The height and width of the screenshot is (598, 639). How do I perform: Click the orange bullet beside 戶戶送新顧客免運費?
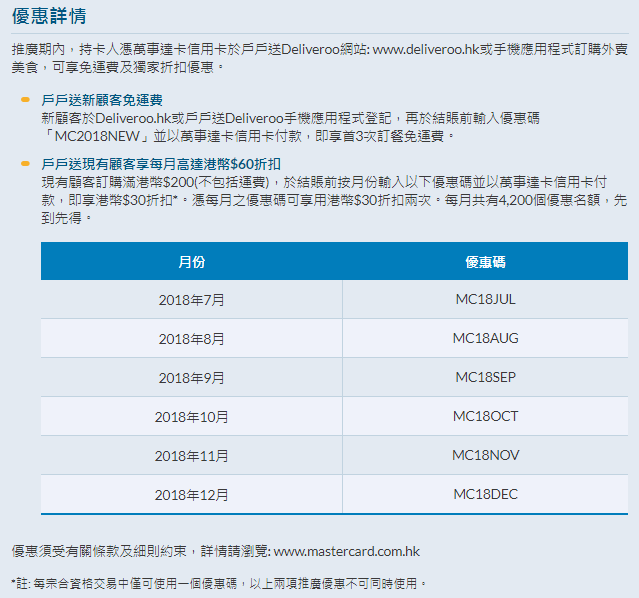[x=25, y=100]
